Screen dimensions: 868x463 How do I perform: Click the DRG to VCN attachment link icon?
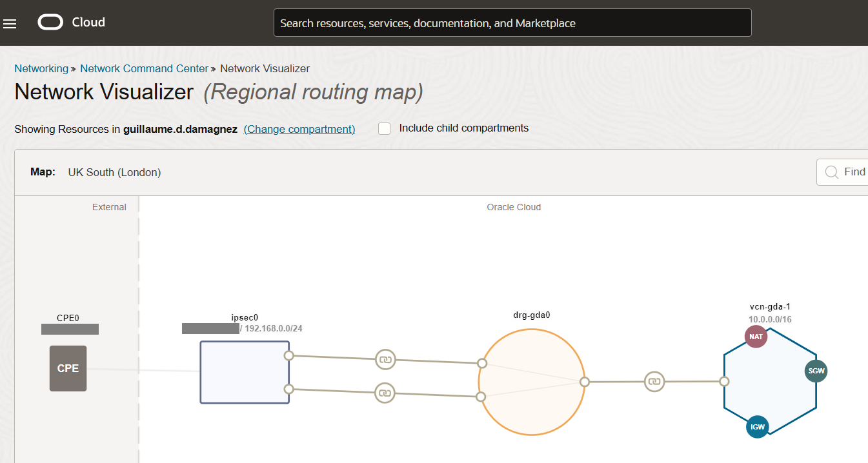654,382
